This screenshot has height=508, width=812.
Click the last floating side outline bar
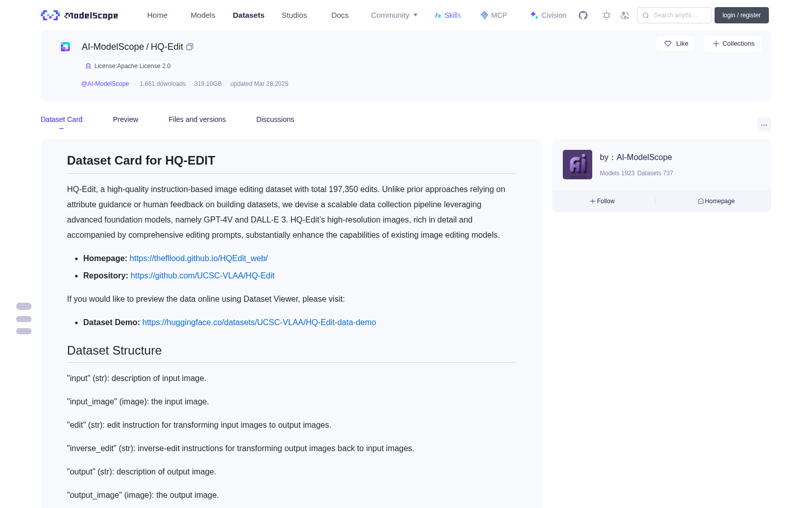(x=24, y=331)
